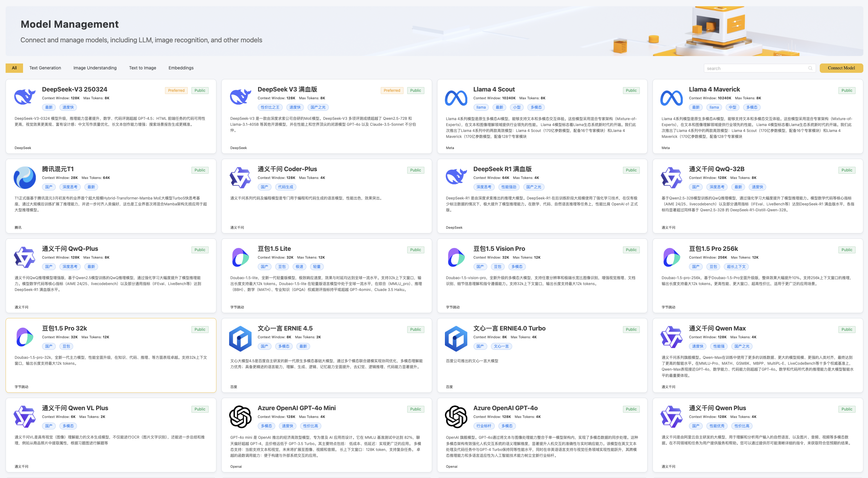
Task: Click the DeepSeek V3 满血版 whale logo
Action: coord(240,97)
